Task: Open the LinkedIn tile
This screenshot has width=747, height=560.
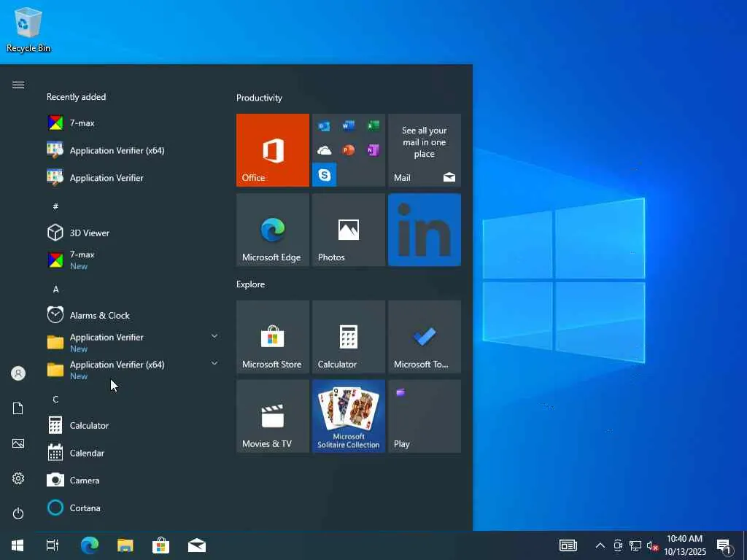Action: 424,229
